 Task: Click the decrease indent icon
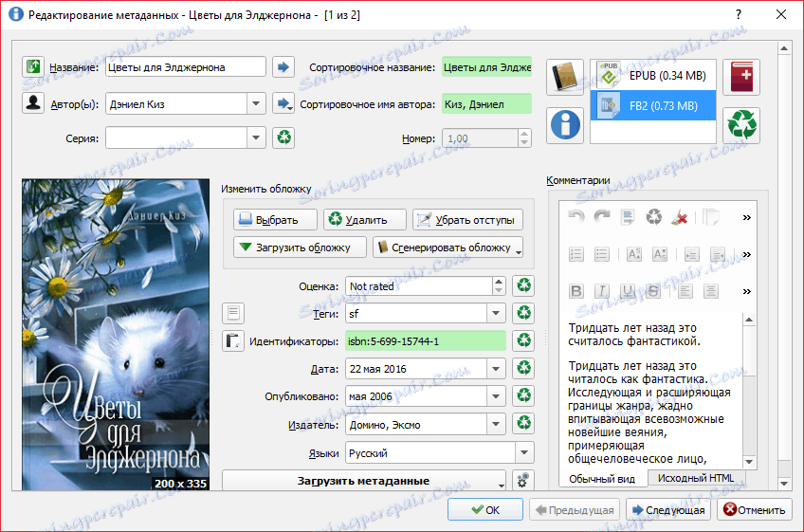[x=718, y=254]
